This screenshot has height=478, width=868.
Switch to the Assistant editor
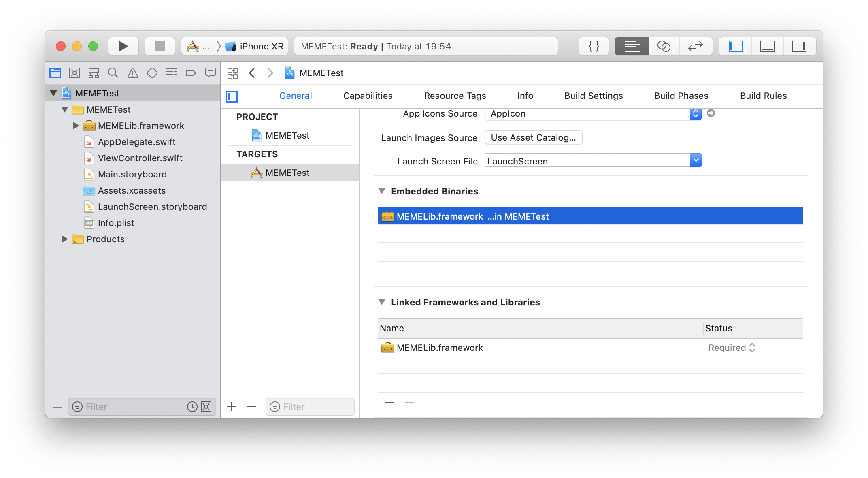664,46
